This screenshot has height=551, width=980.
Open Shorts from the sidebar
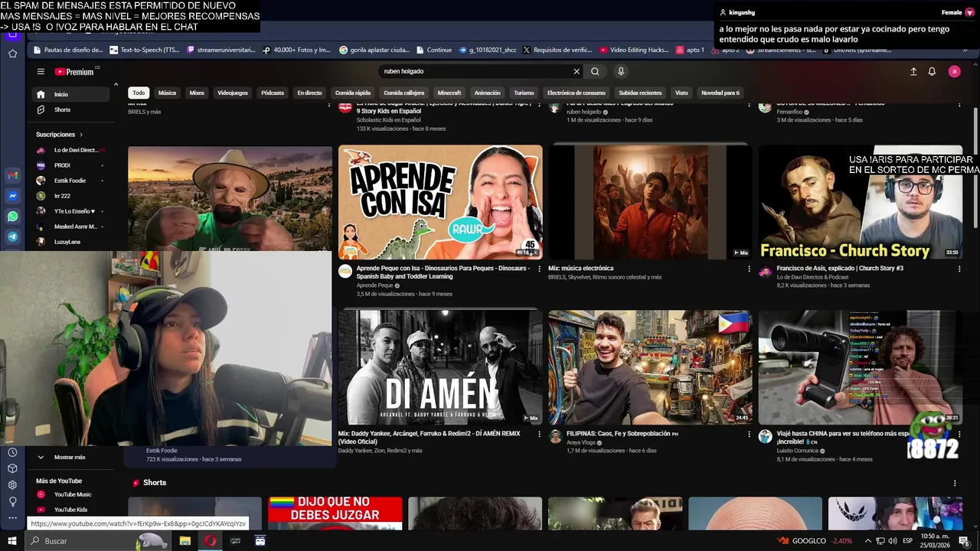coord(71,109)
